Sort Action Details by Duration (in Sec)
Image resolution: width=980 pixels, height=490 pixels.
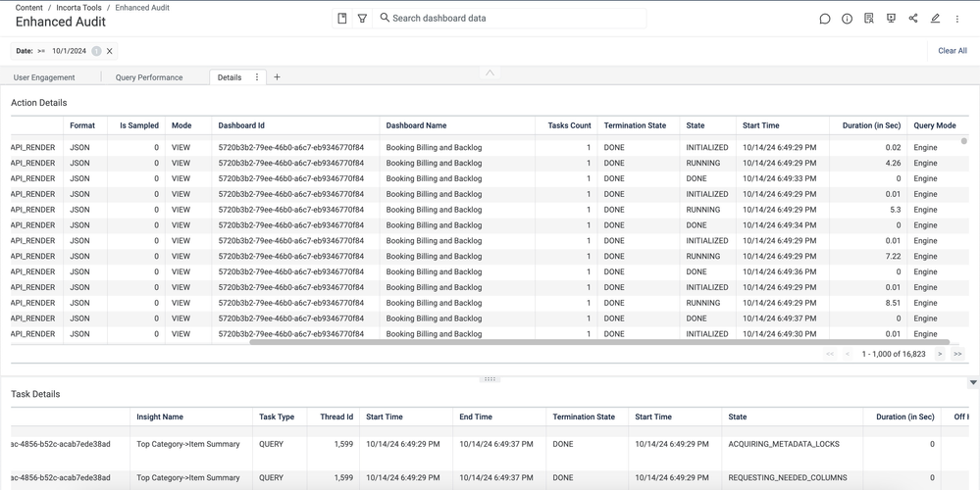click(x=871, y=125)
